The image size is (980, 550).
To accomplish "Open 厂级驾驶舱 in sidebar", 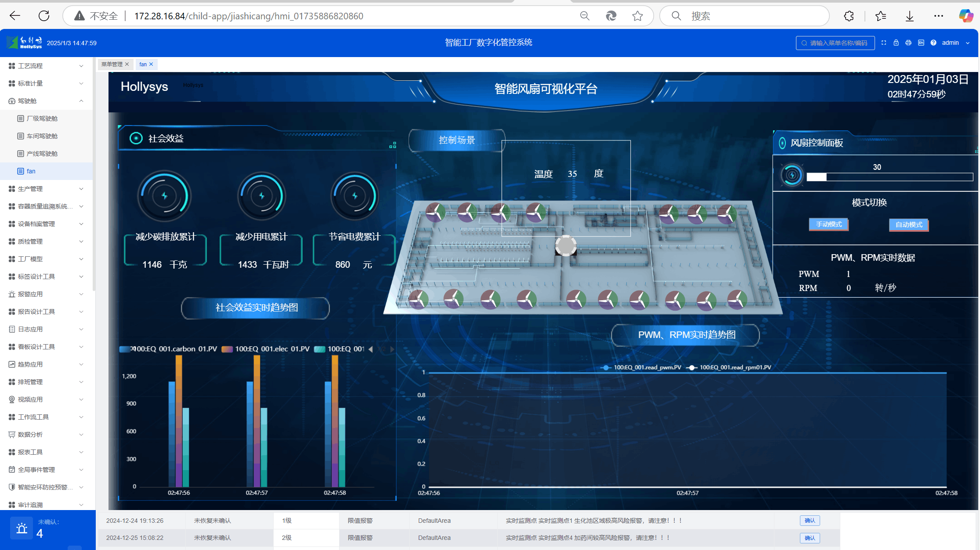I will (x=42, y=119).
